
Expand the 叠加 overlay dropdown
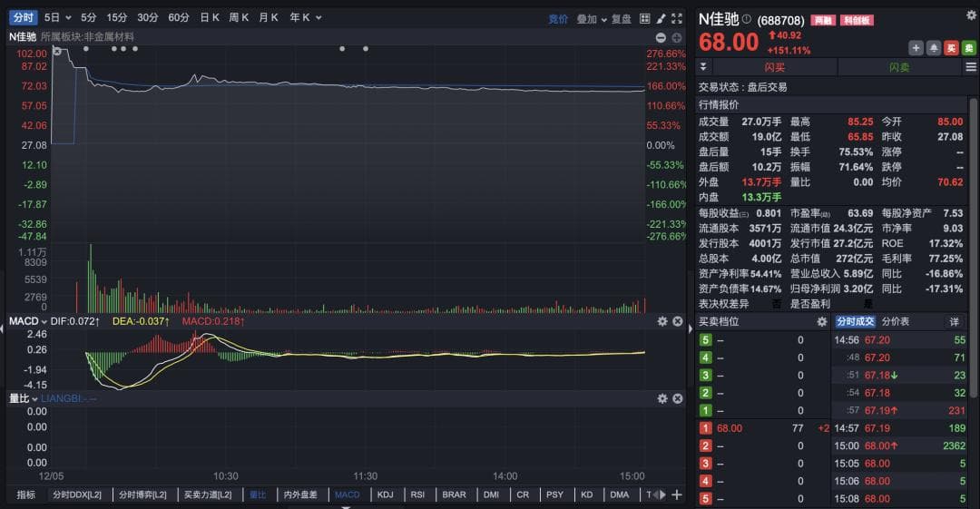pos(592,18)
